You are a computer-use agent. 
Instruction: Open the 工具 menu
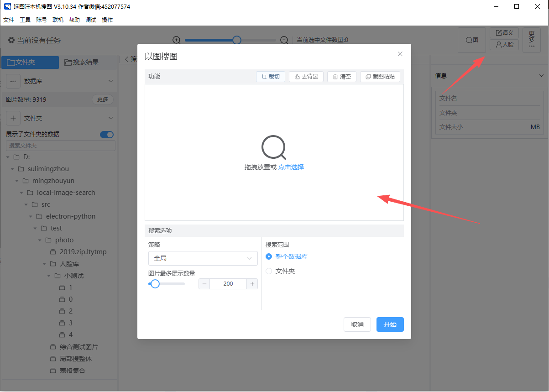tap(25, 20)
